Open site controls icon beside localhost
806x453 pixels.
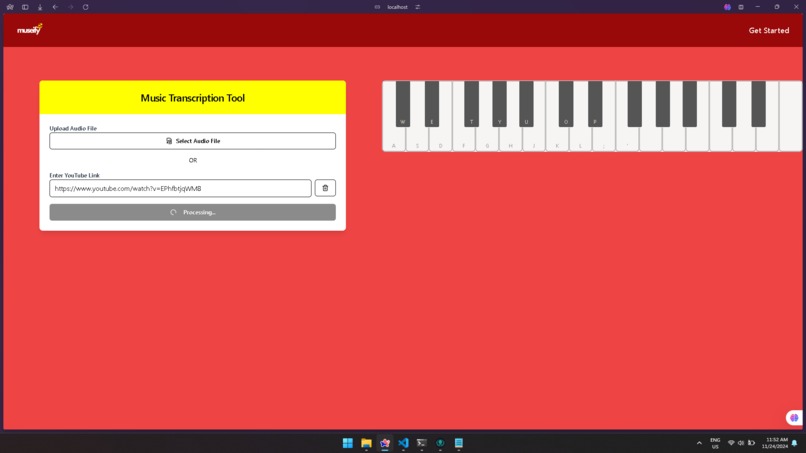point(417,7)
